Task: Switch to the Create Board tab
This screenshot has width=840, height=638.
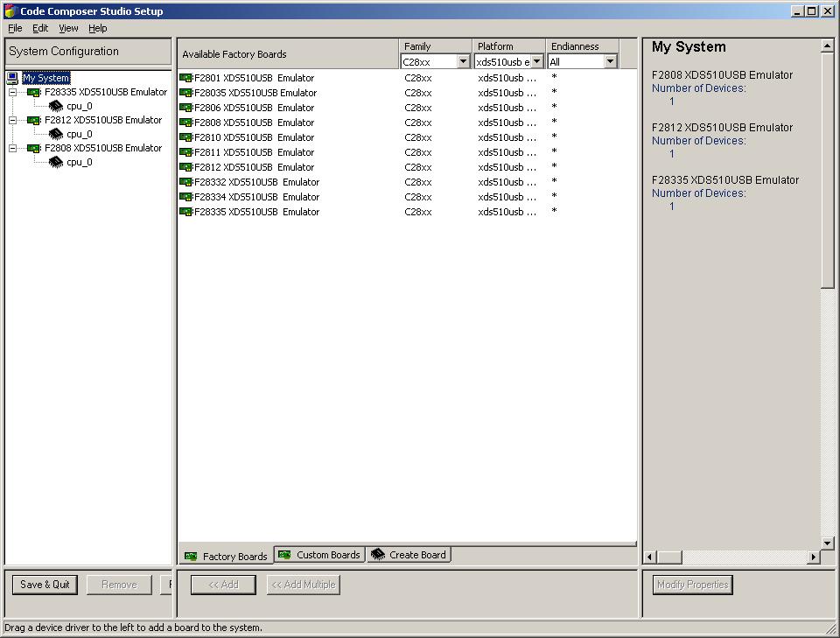Action: pyautogui.click(x=409, y=555)
